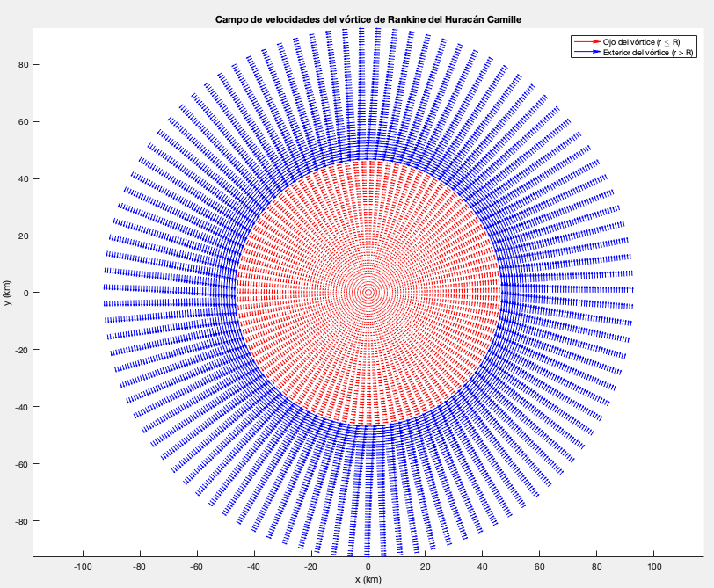Click the -20 tick label on y-axis
The width and height of the screenshot is (714, 588).
pyautogui.click(x=21, y=350)
